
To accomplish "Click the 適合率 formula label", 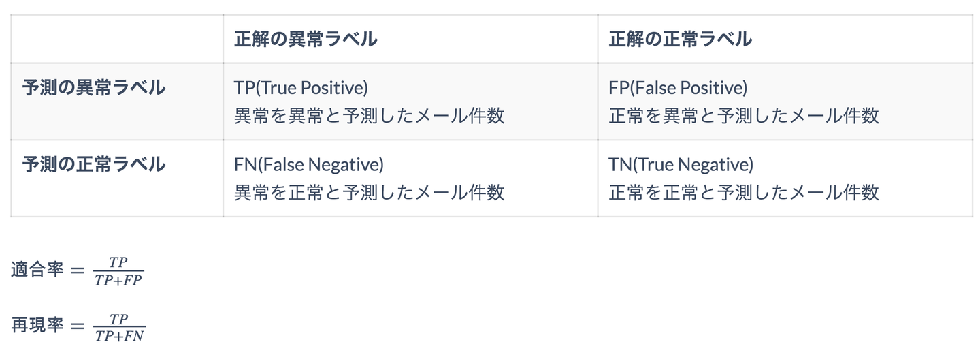I will point(37,270).
